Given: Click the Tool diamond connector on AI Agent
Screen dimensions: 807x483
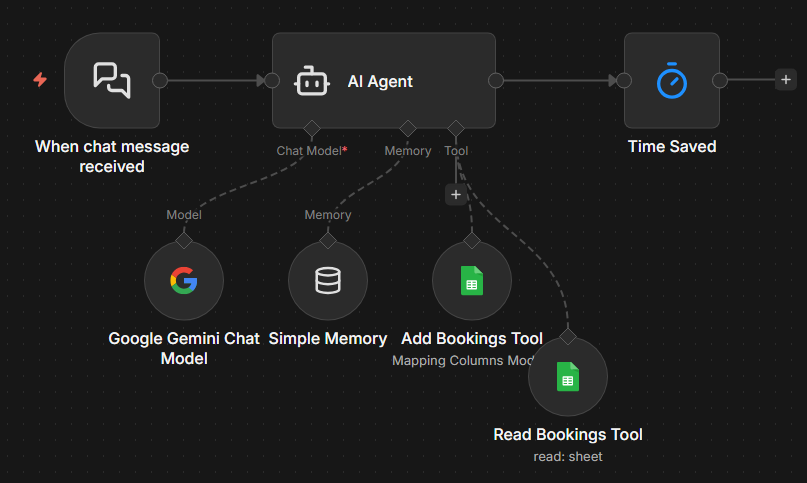Looking at the screenshot, I should 456,128.
